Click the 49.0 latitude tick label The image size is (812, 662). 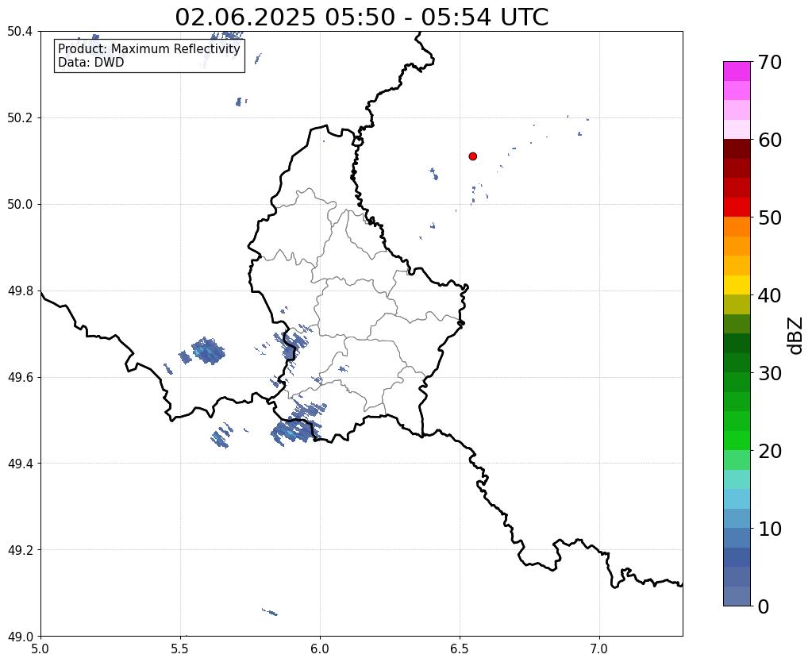coord(20,637)
